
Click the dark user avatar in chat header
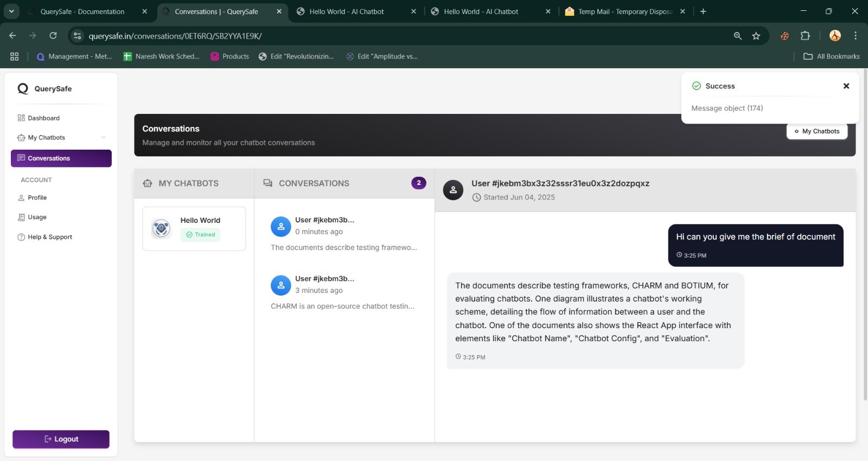click(x=453, y=190)
